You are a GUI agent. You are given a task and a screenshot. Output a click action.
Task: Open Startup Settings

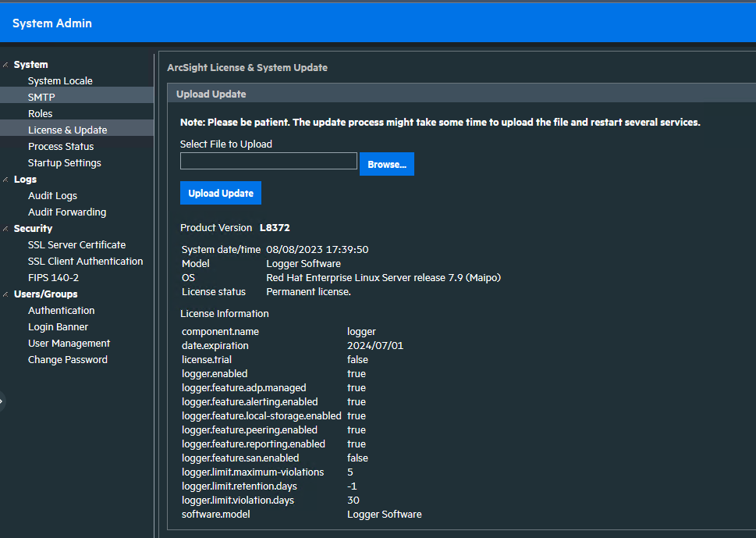pos(64,162)
